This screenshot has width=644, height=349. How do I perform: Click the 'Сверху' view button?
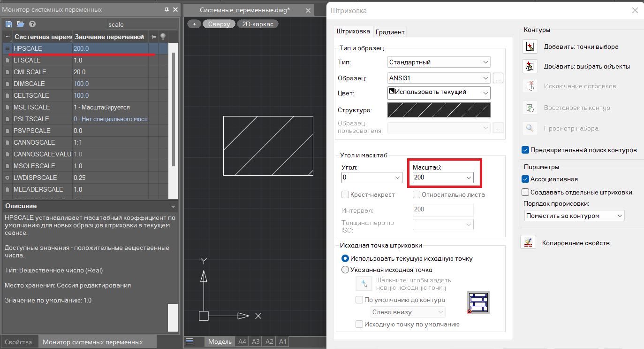(x=219, y=24)
